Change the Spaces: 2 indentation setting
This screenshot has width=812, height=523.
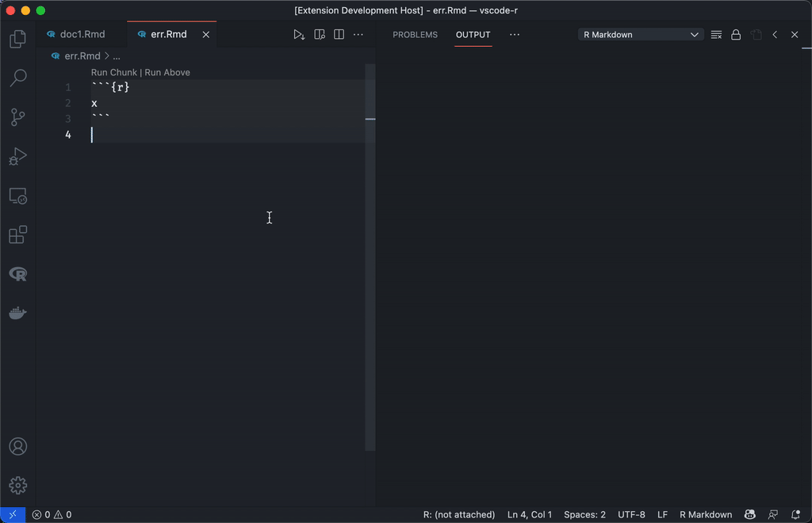point(584,515)
